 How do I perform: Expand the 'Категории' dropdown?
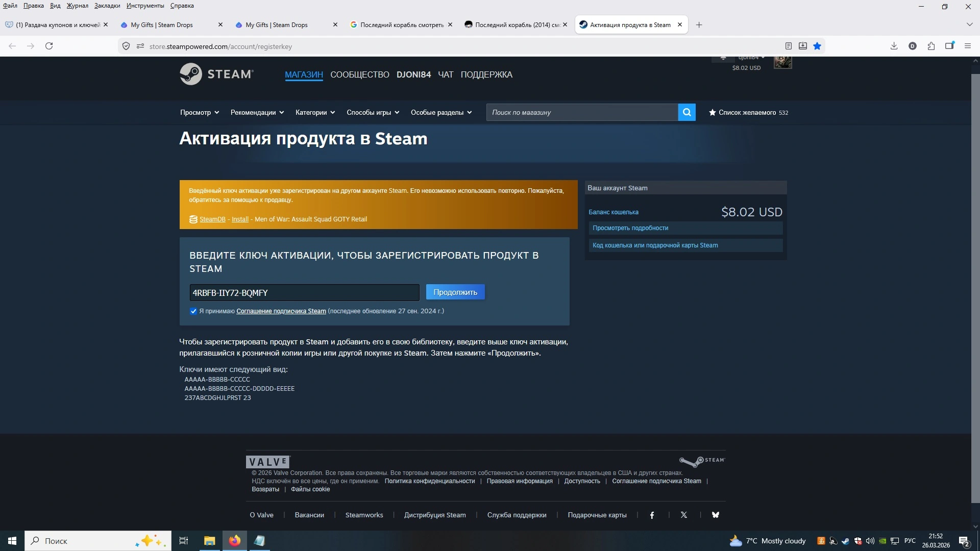[315, 112]
